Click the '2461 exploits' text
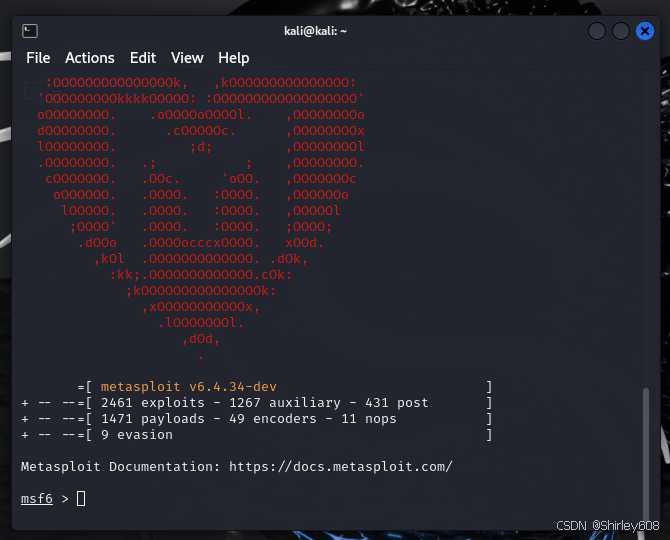 click(153, 403)
